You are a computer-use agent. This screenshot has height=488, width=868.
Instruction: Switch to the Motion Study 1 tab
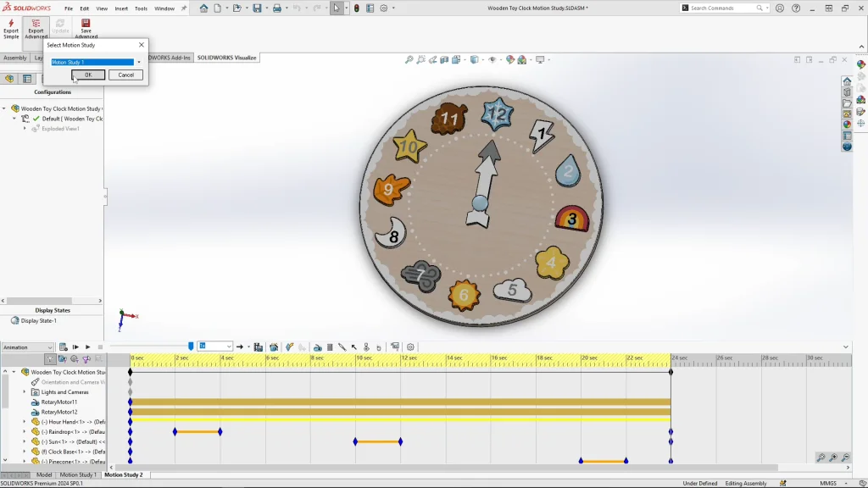coord(77,475)
